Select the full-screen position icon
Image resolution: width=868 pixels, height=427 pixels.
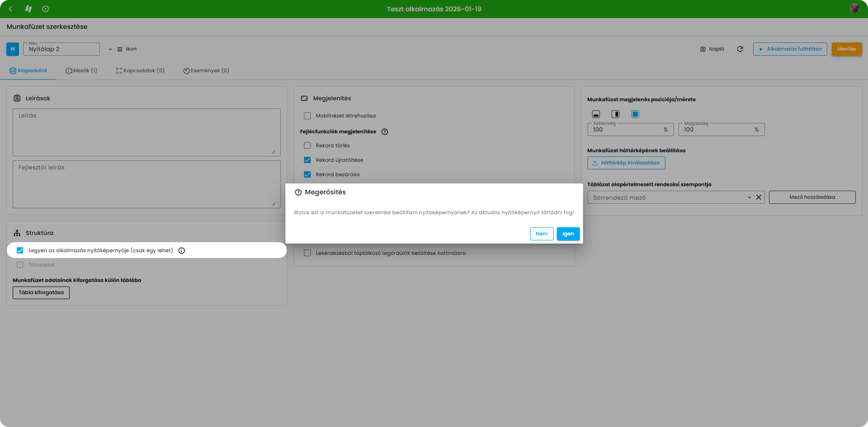[635, 114]
